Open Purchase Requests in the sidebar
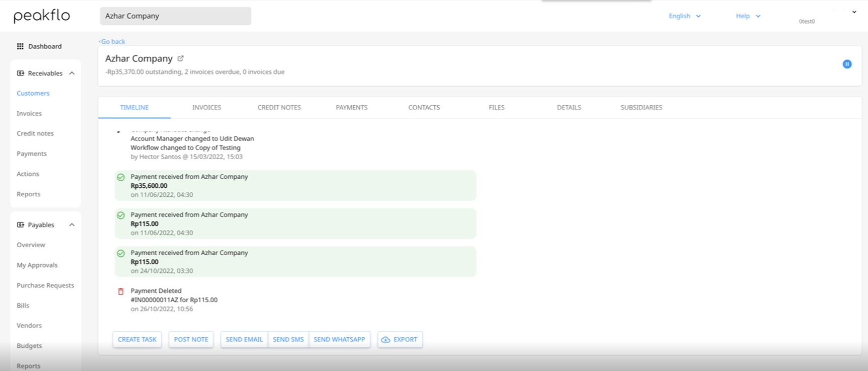This screenshot has height=371, width=868. pos(45,285)
